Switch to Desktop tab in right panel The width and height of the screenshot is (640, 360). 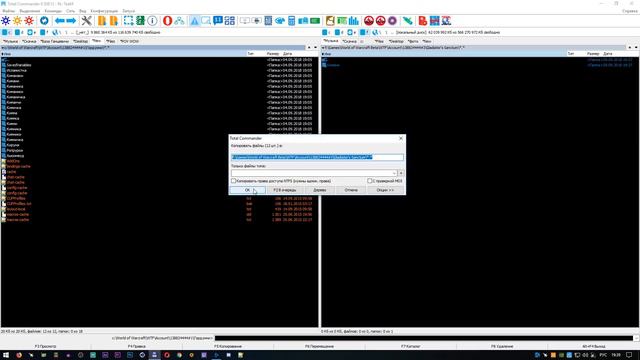coord(396,41)
